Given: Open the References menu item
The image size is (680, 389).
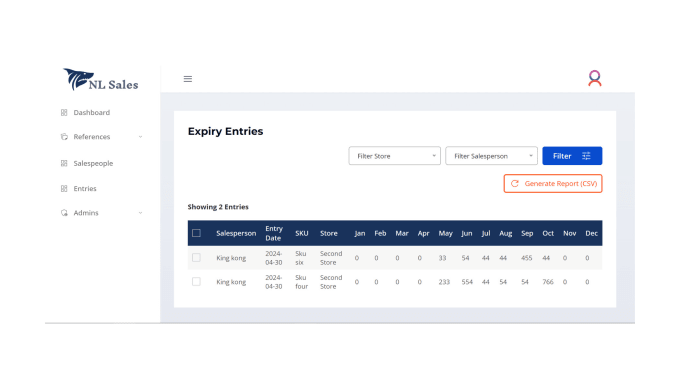Looking at the screenshot, I should point(92,137).
